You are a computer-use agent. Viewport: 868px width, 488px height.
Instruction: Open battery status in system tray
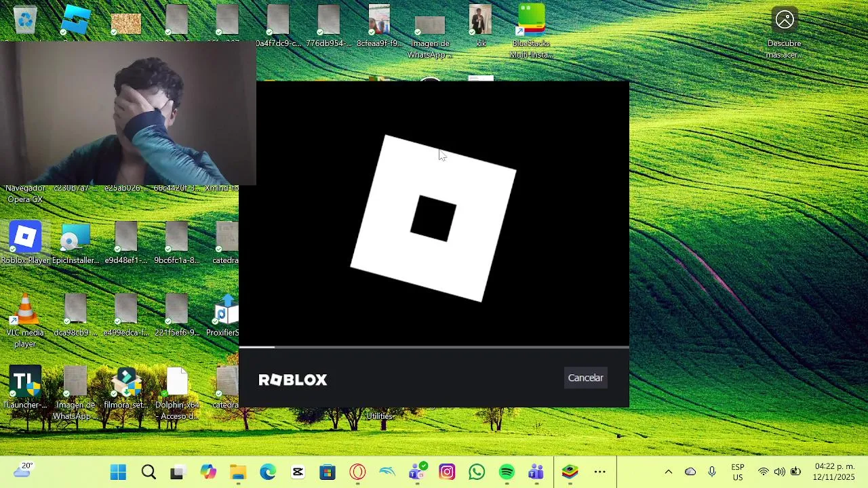[x=795, y=472]
